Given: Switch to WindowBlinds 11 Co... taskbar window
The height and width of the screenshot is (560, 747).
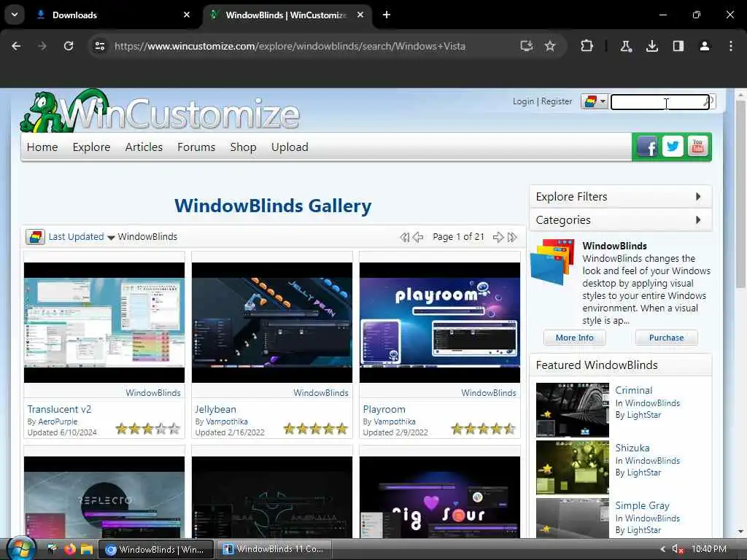Looking at the screenshot, I should (x=274, y=549).
